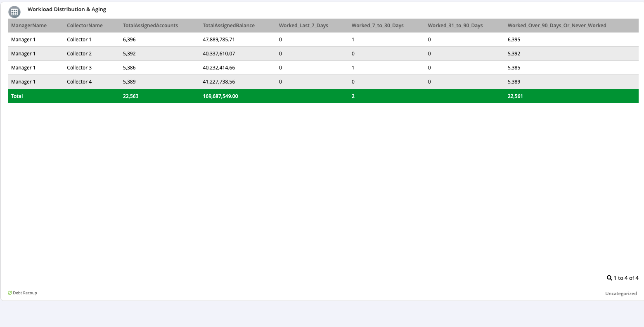Viewport: 644px width, 327px height.
Task: Click Collector 3 balance 40,232,414.66
Action: [x=219, y=68]
